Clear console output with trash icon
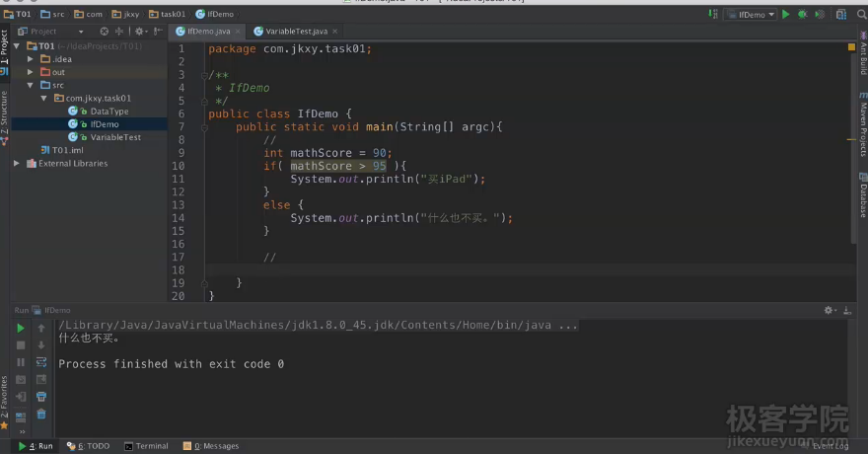This screenshot has width=868, height=454. [x=41, y=414]
